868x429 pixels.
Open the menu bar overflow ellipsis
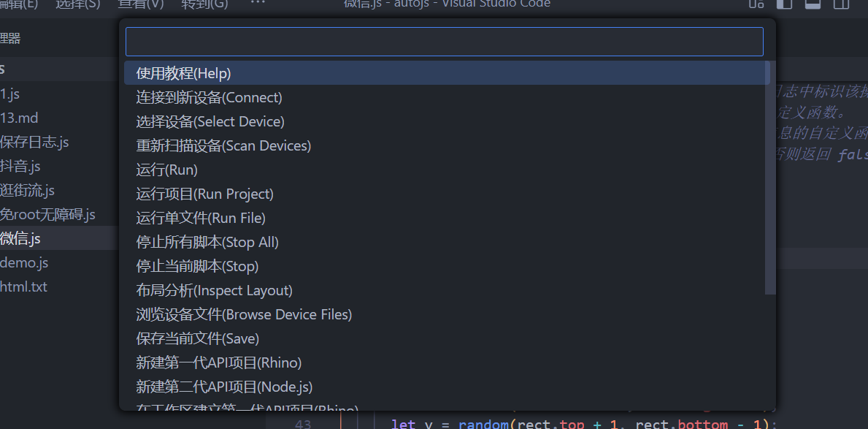(x=258, y=4)
